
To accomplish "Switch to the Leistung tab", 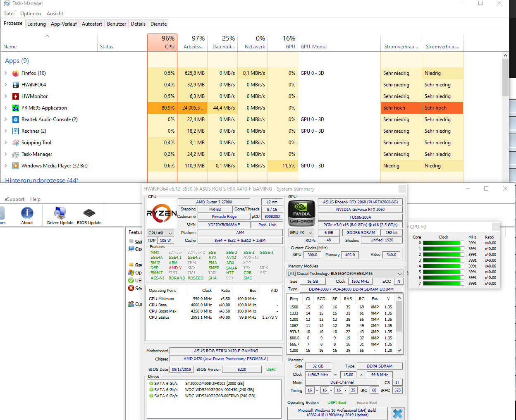I will click(36, 24).
